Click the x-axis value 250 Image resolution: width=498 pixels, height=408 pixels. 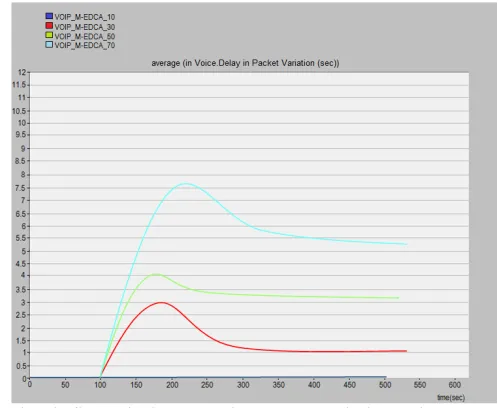pyautogui.click(x=207, y=385)
